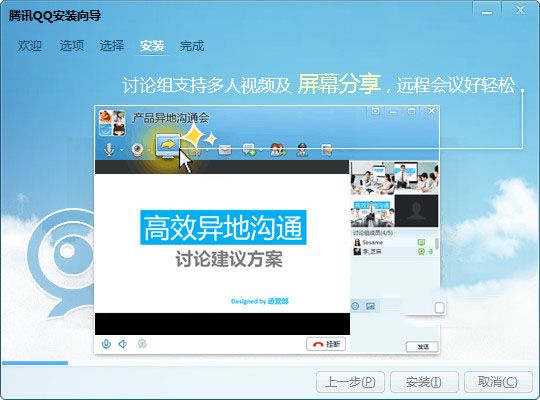540x400 pixels.
Task: Click the 讨论组成员(4/5) members header
Action: click(373, 233)
